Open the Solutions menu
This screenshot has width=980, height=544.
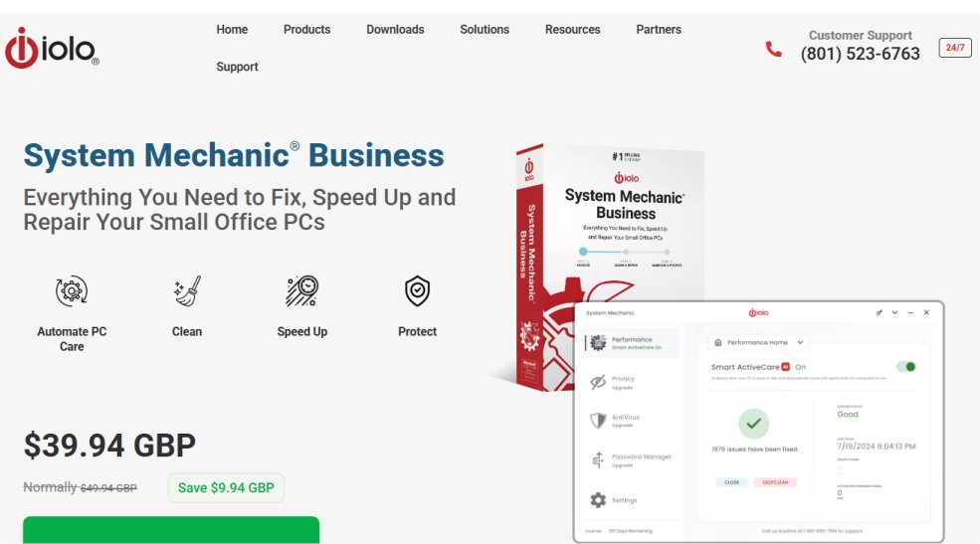[x=485, y=30]
